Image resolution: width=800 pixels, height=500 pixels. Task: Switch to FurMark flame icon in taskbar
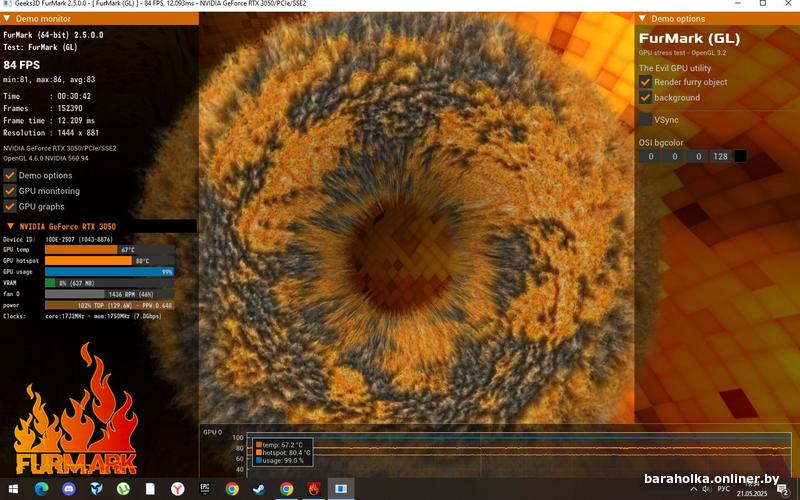pos(314,489)
